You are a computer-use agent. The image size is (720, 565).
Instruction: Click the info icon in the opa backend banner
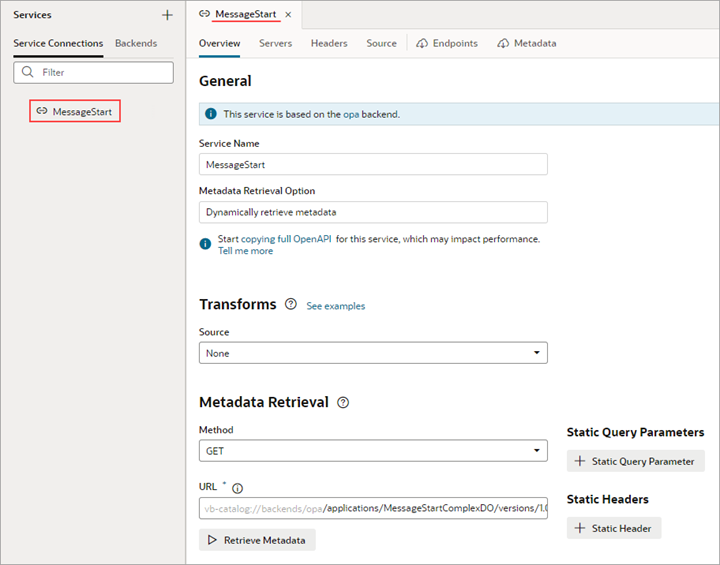point(211,114)
